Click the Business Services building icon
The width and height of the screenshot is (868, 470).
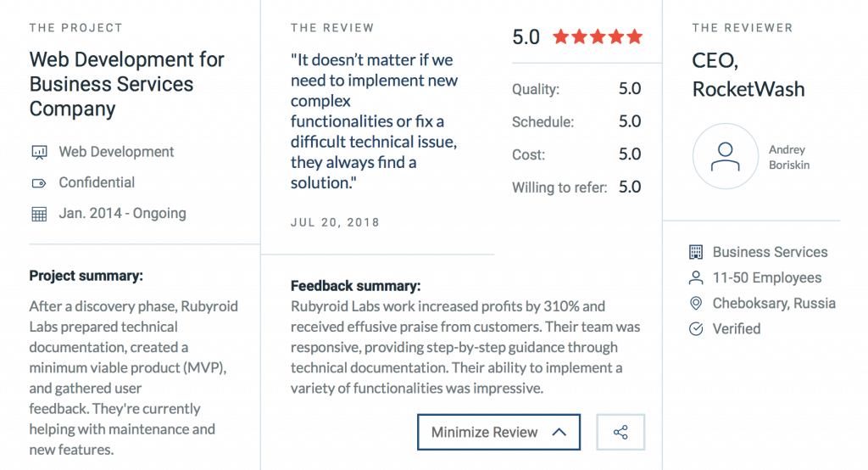(696, 252)
